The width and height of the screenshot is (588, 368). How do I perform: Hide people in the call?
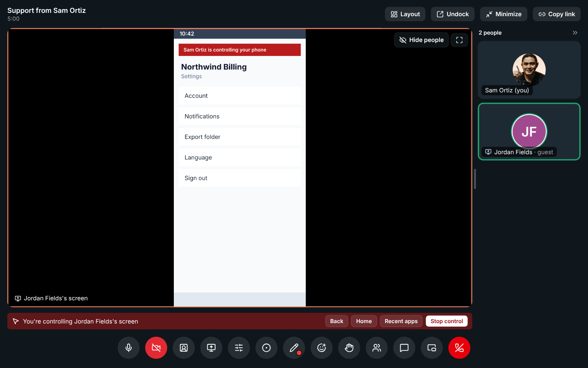422,40
